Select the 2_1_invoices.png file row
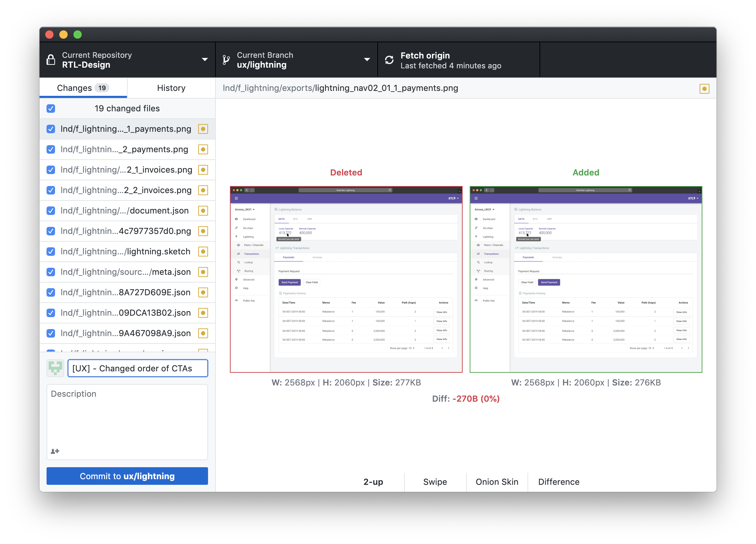 coord(127,170)
